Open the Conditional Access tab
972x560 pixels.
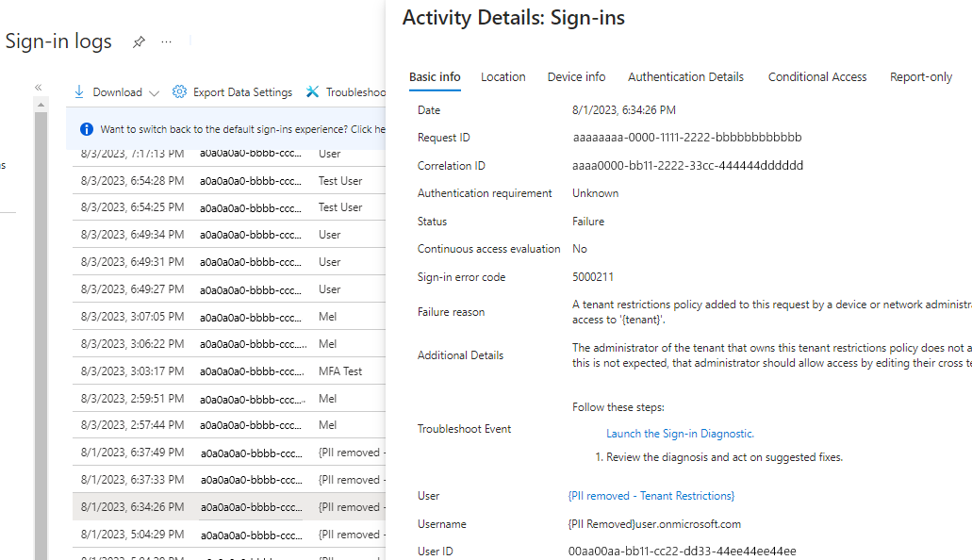[816, 77]
